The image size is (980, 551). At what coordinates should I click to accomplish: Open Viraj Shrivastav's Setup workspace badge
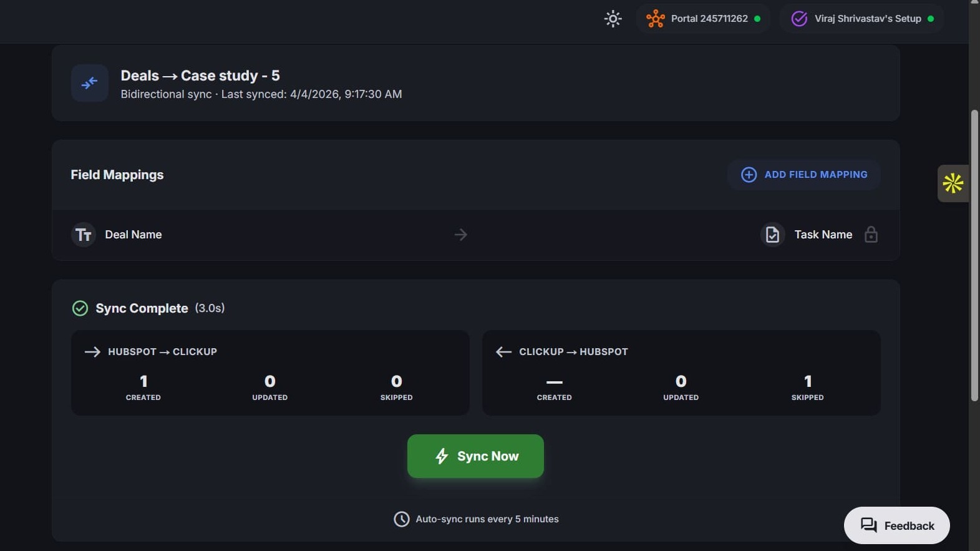click(861, 19)
